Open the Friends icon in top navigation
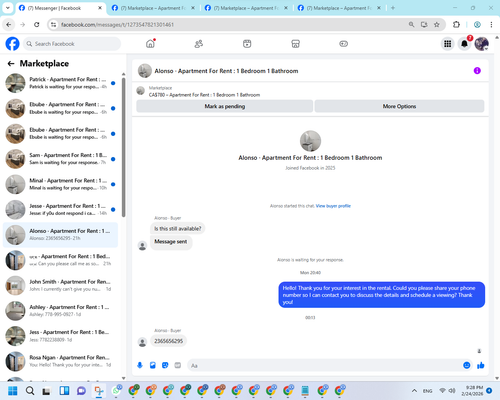Screen dimensions: 500x400 tap(199, 44)
